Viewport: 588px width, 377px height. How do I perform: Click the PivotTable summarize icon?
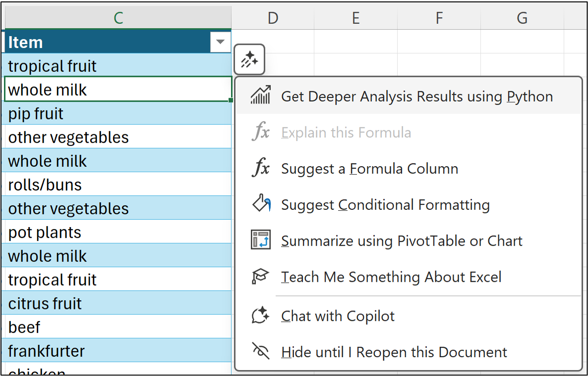click(x=261, y=241)
